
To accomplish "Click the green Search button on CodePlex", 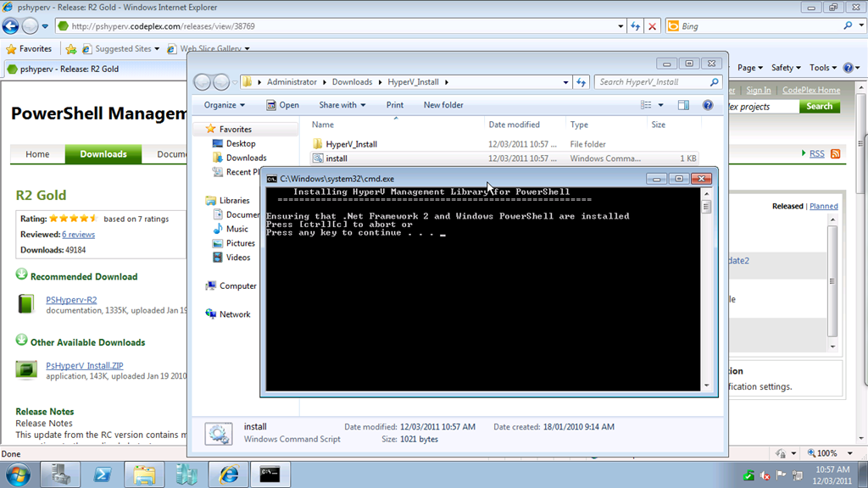I will click(x=820, y=106).
